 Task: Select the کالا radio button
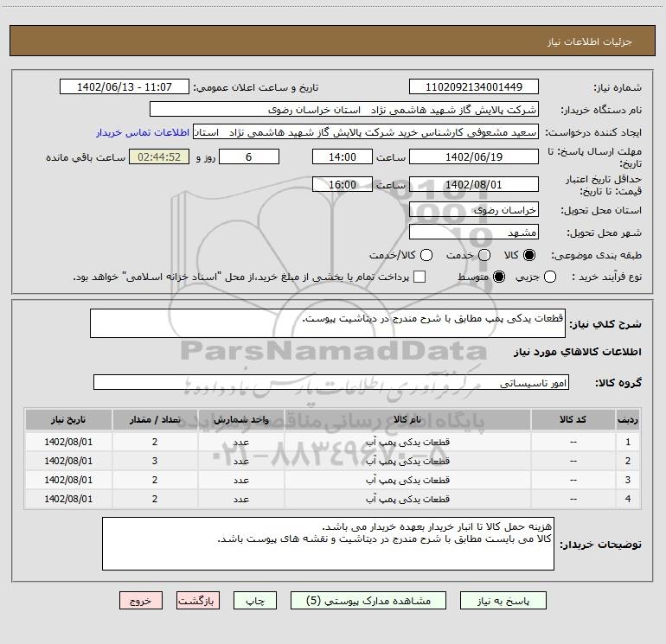pos(529,255)
